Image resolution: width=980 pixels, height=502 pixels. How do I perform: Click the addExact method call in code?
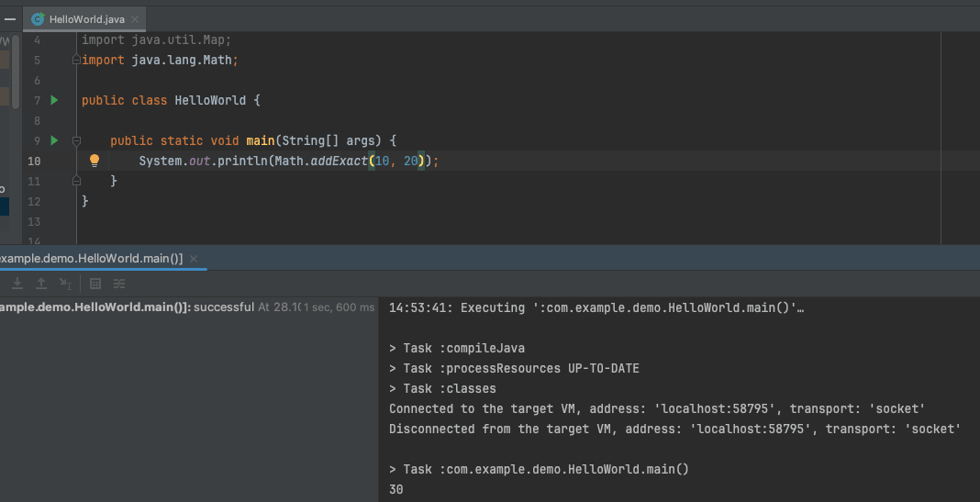click(340, 161)
